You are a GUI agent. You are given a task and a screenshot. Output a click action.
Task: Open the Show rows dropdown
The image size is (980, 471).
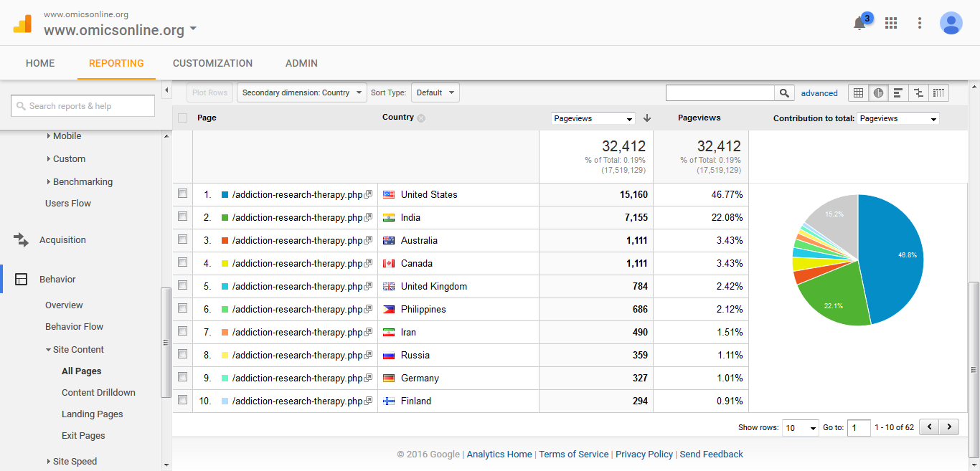click(801, 427)
